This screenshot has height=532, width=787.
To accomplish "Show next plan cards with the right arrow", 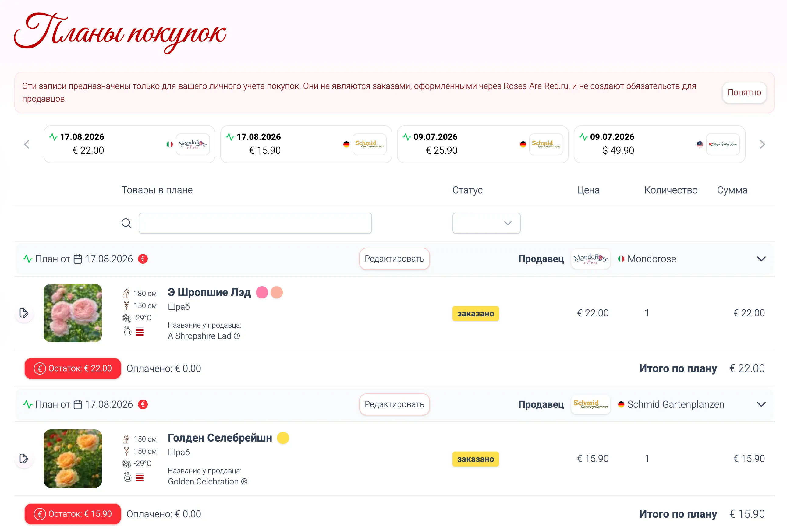I will click(762, 145).
